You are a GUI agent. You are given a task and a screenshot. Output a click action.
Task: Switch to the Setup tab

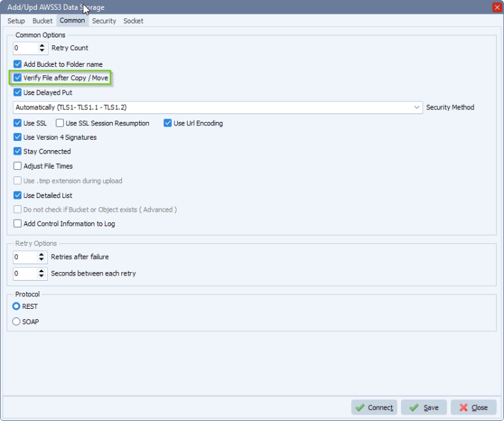(x=16, y=21)
